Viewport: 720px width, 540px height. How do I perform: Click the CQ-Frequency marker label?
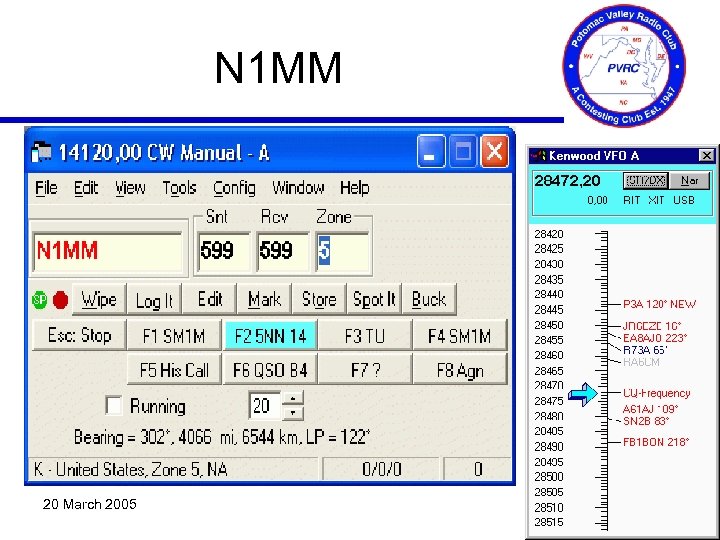(x=657, y=393)
